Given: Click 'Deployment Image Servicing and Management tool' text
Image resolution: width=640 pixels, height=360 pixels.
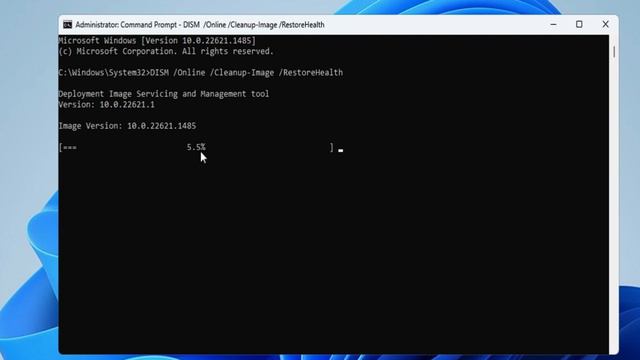Looking at the screenshot, I should click(x=164, y=94).
